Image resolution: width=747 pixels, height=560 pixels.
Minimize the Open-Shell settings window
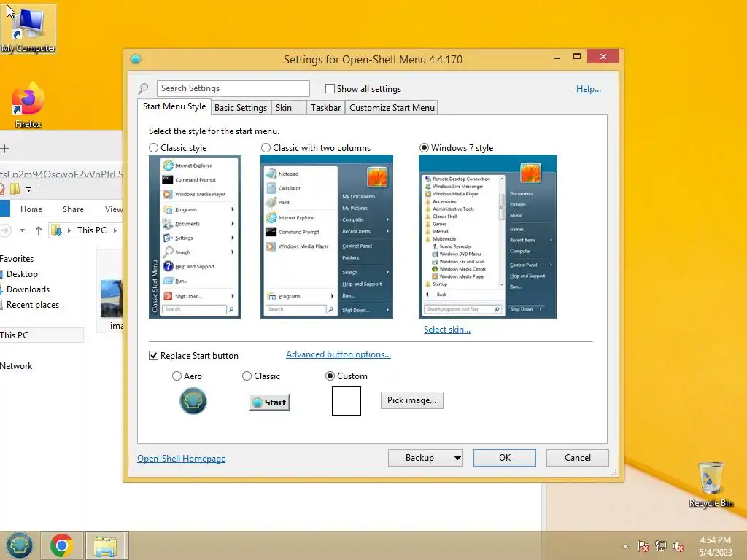[x=557, y=57]
